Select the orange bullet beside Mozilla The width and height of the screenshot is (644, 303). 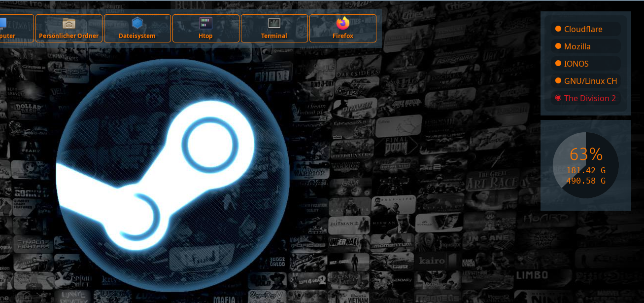558,46
